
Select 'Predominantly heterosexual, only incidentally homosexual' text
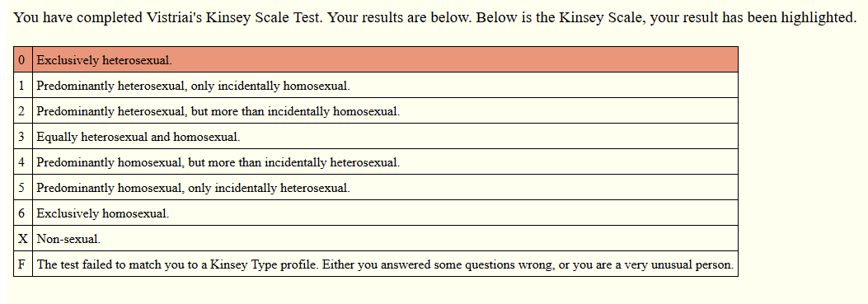(193, 86)
